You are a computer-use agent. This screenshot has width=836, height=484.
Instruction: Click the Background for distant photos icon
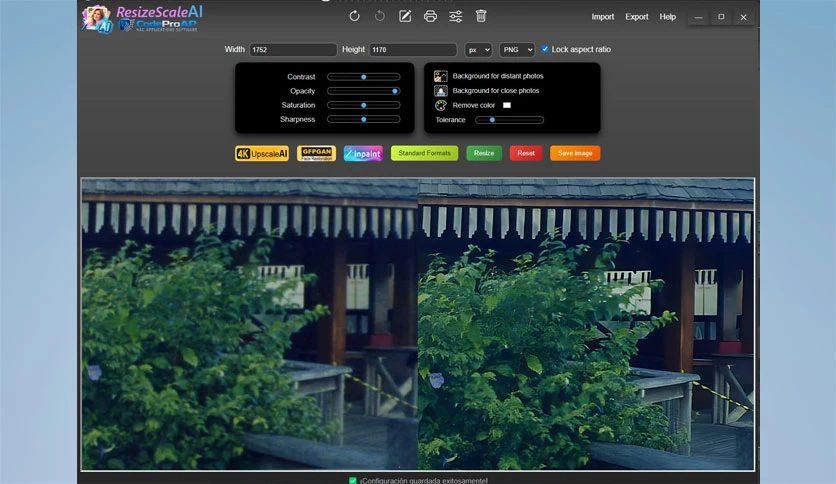point(440,76)
